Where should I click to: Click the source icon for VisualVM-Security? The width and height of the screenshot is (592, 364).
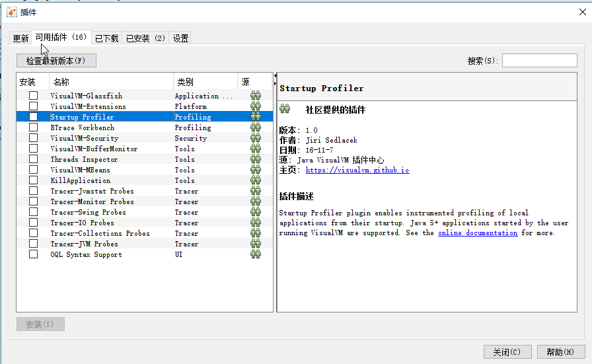pos(256,138)
